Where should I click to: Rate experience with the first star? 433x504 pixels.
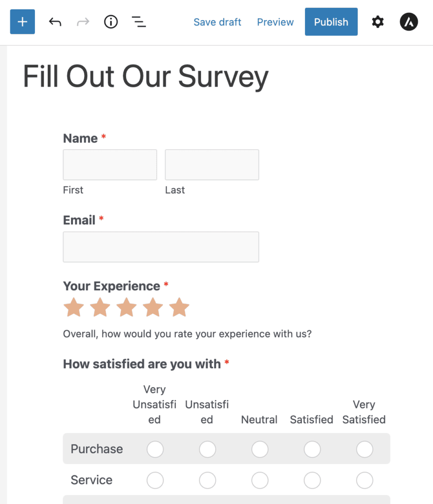tap(73, 307)
